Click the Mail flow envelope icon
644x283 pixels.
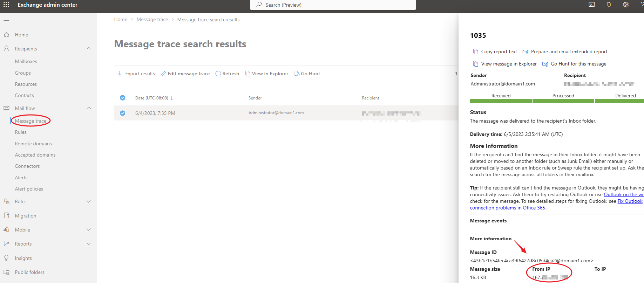click(6, 108)
